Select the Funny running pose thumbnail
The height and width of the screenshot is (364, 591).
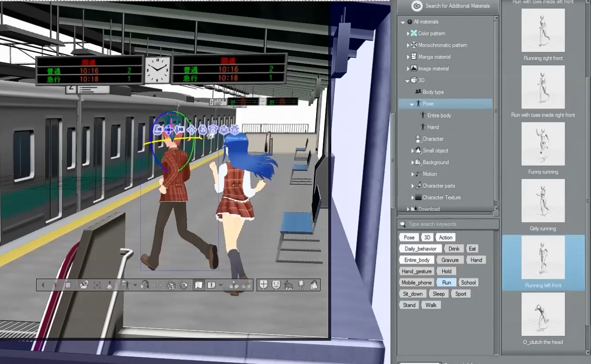(x=543, y=144)
